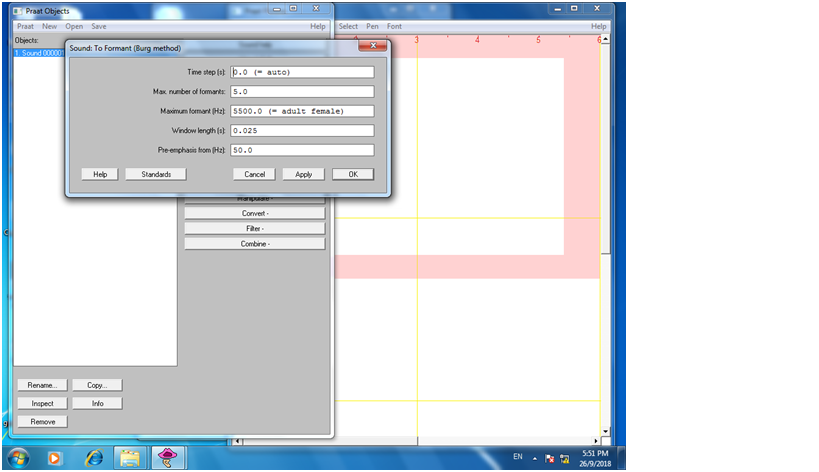Screen dimensions: 819x472
Task: Click the Rename... button
Action: click(42, 385)
